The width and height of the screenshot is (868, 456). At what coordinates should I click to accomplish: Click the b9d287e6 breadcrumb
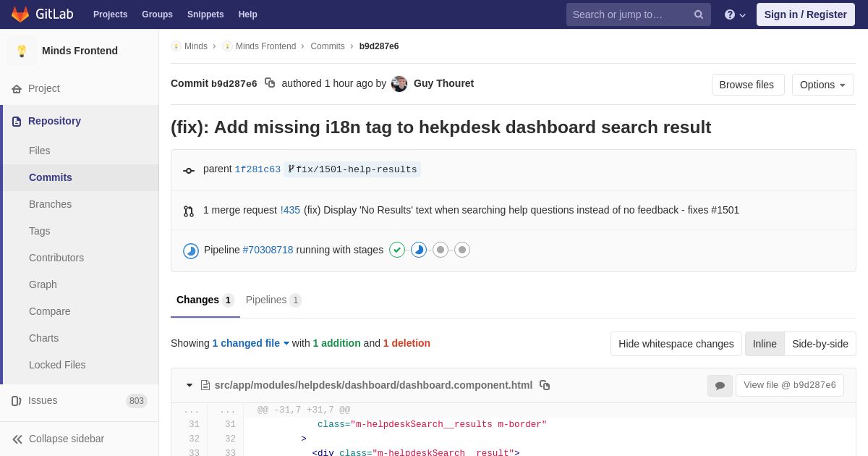(x=379, y=46)
